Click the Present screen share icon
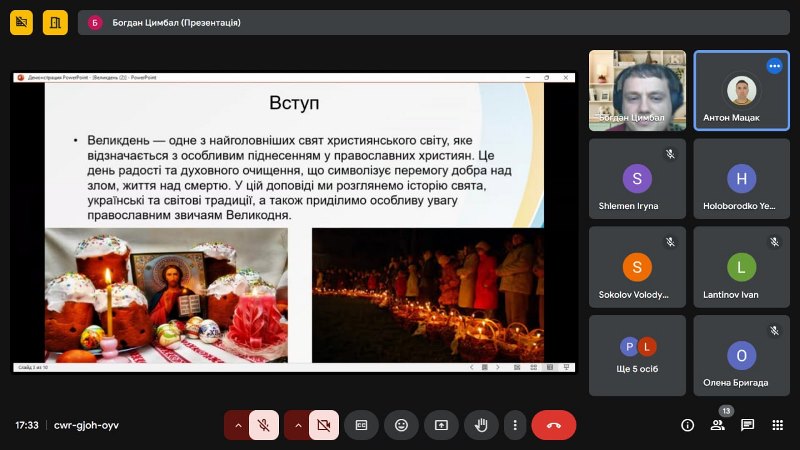The width and height of the screenshot is (800, 450). click(441, 425)
